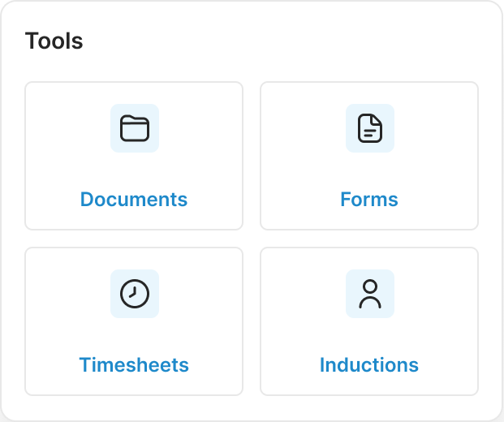This screenshot has width=504, height=422.
Task: Open Forms via its blue text label
Action: (369, 200)
